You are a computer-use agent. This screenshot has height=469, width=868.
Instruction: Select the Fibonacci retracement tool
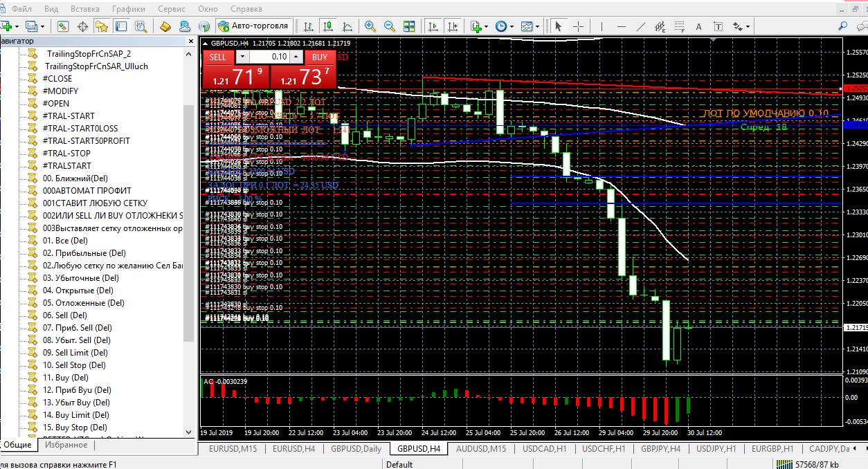tap(679, 26)
